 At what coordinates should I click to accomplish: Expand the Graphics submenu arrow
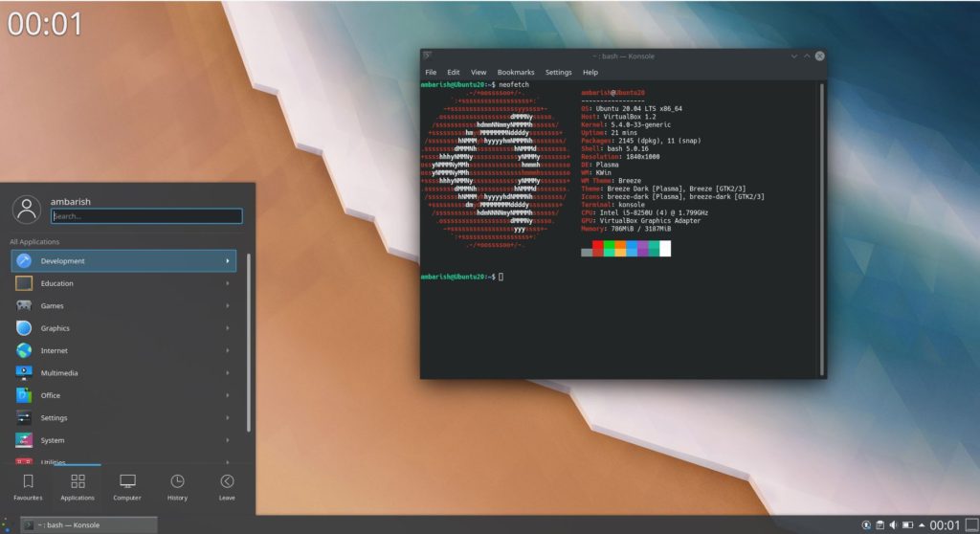[x=228, y=328]
